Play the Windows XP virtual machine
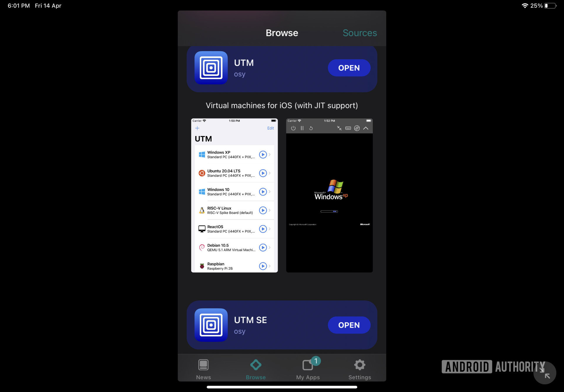Screen dimensions: 564x392 (x=263, y=155)
